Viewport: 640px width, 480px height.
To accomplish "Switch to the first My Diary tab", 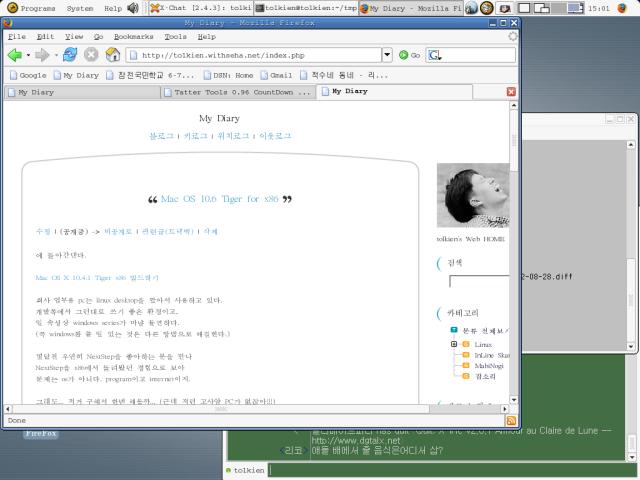I will 82,92.
